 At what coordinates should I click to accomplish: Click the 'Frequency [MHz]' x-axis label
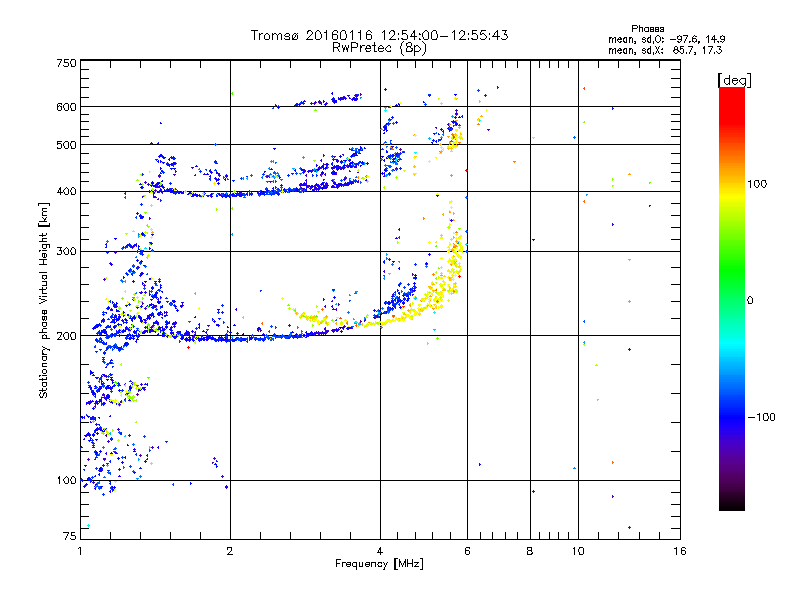tap(379, 564)
